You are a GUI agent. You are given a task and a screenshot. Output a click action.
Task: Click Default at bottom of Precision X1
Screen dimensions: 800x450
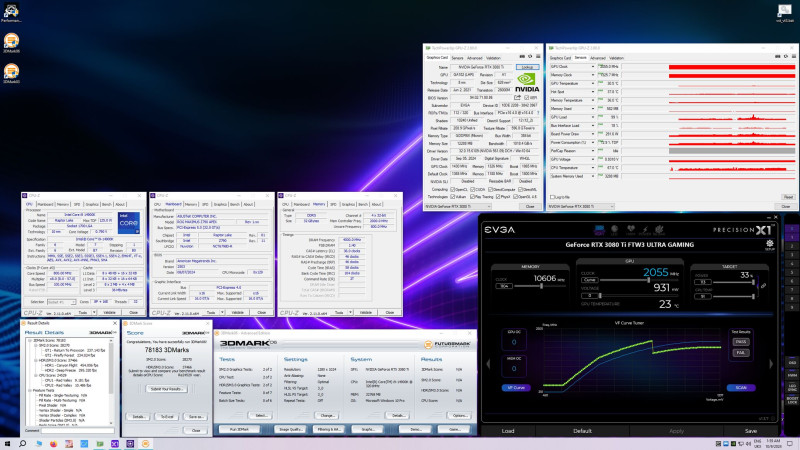[x=582, y=431]
